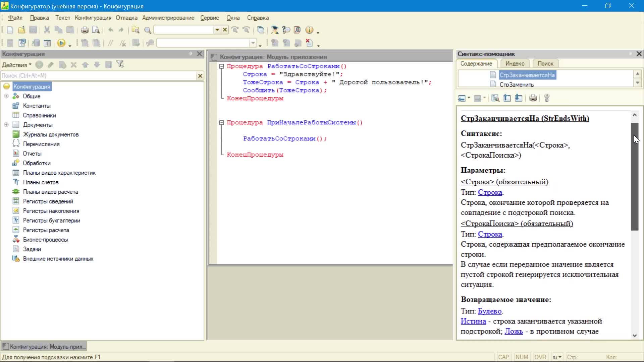Image resolution: width=644 pixels, height=362 pixels.
Task: Collapse the ПриНачалеРаботыСистемы procedure block
Action: click(221, 123)
